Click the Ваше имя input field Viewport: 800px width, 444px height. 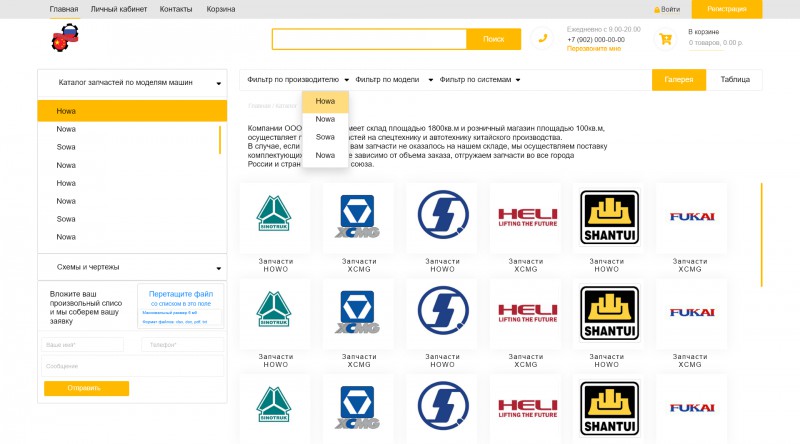(x=82, y=345)
